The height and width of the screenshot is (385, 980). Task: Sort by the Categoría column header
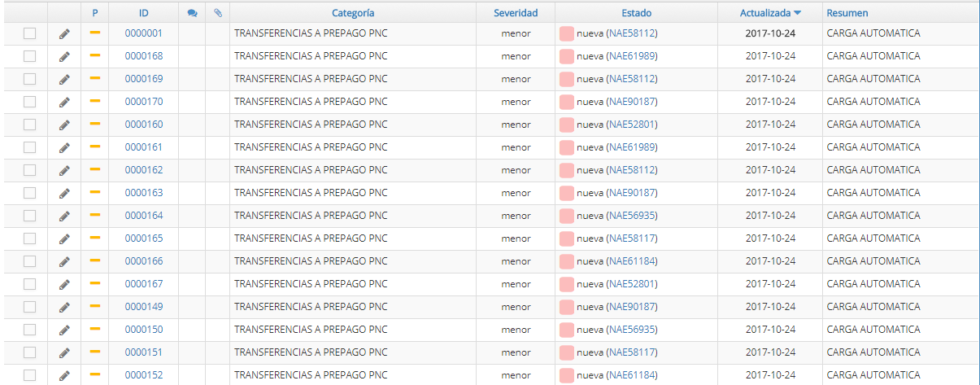tap(353, 13)
